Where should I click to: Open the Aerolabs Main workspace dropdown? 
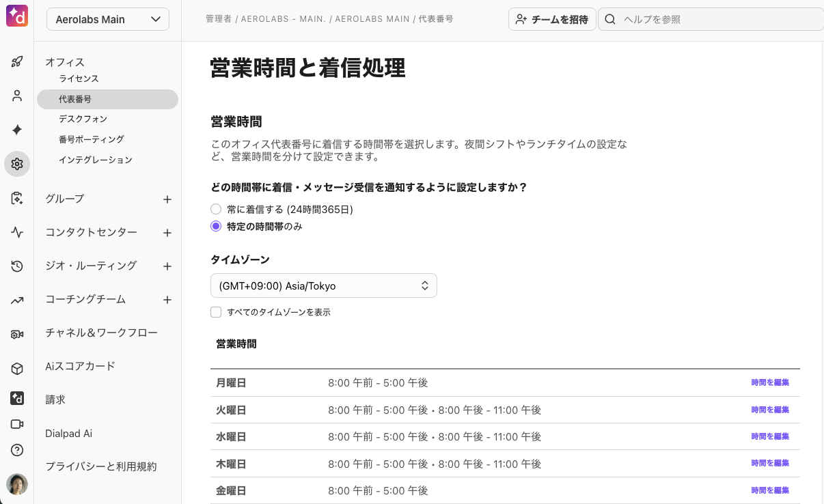pos(107,19)
